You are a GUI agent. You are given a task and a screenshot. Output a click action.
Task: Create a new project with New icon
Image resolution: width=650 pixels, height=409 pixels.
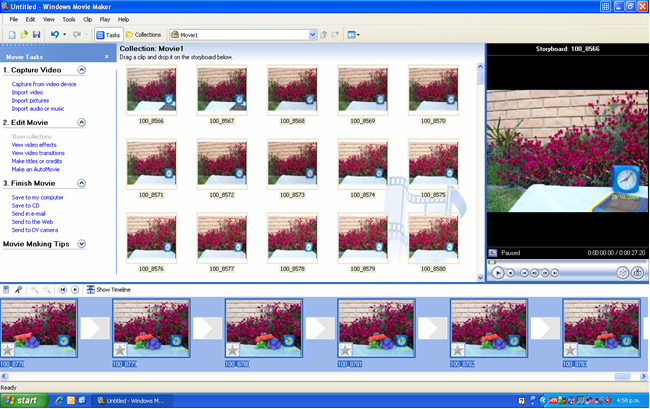point(12,35)
